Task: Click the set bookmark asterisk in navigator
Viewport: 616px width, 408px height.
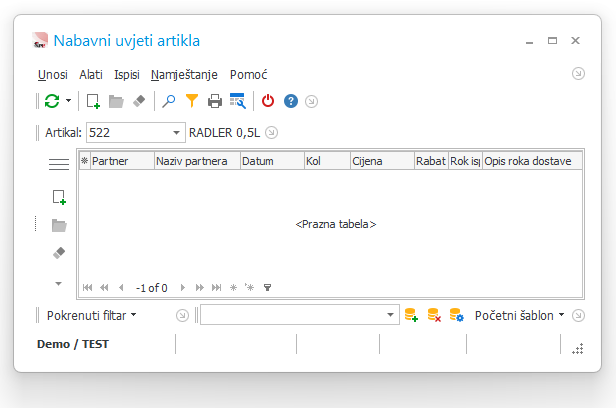Action: (x=233, y=287)
